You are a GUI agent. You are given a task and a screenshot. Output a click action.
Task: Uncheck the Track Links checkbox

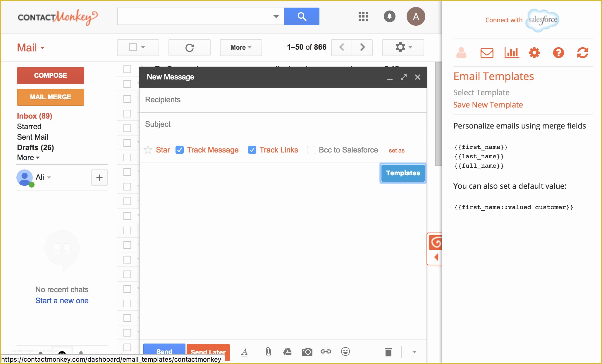click(252, 150)
